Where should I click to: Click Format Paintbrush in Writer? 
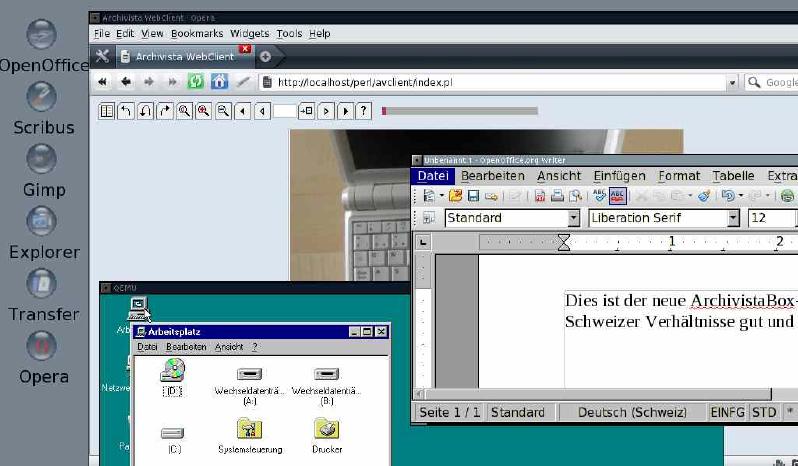pos(704,196)
